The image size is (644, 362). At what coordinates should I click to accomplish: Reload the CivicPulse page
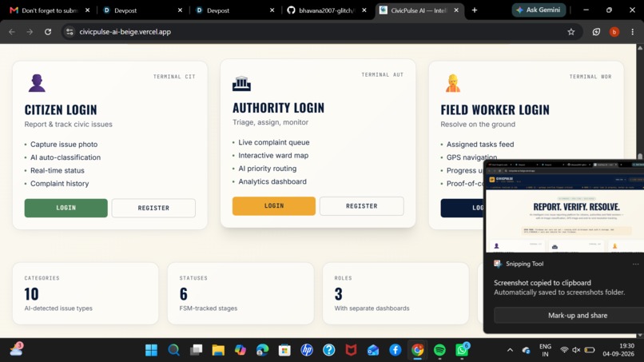pyautogui.click(x=48, y=32)
